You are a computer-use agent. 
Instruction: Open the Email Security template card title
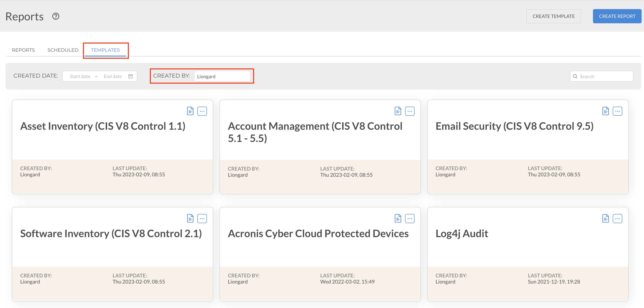tap(514, 126)
